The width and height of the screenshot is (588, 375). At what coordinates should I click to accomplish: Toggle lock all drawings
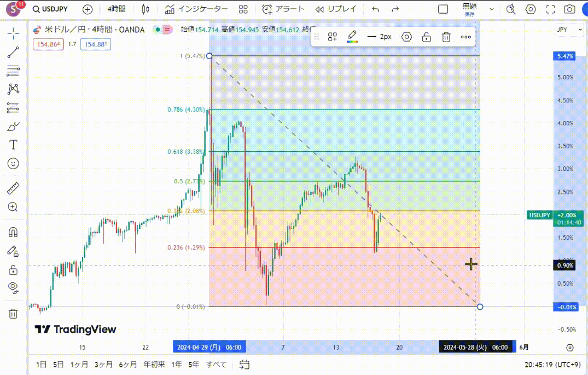[13, 269]
